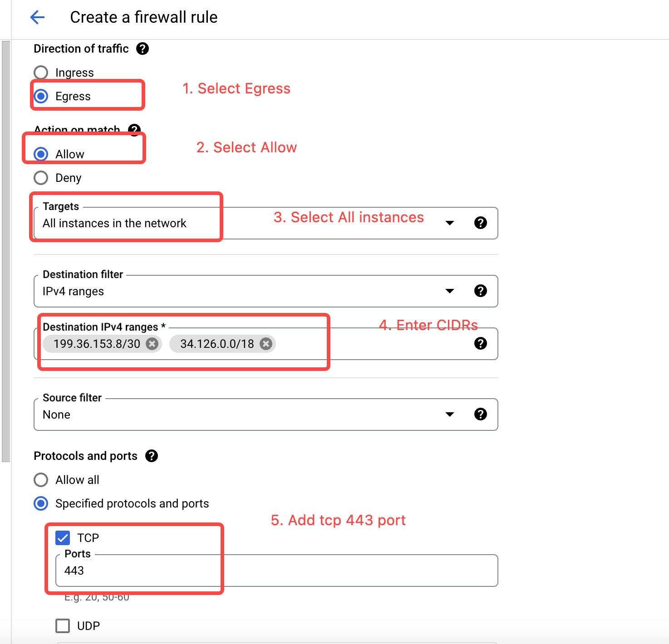Image resolution: width=669 pixels, height=644 pixels.
Task: Expand the Destination filter dropdown arrow
Action: [450, 291]
